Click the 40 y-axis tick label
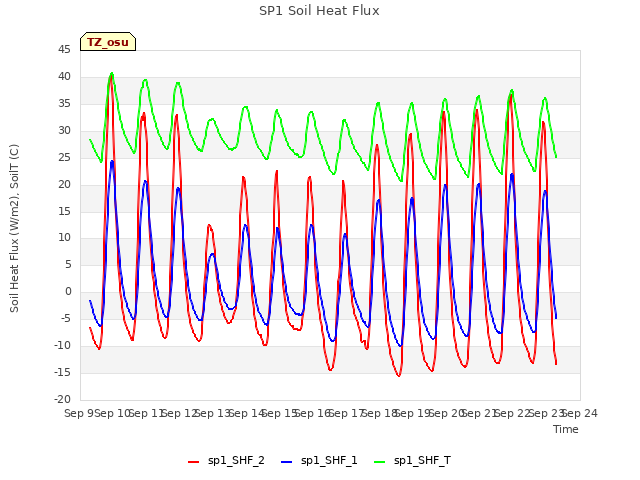640x480 pixels. 64,77
